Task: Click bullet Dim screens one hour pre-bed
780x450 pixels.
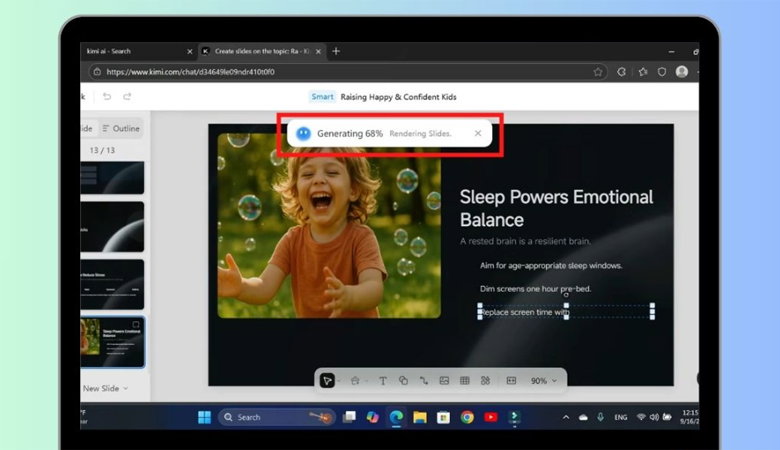Action: click(535, 289)
